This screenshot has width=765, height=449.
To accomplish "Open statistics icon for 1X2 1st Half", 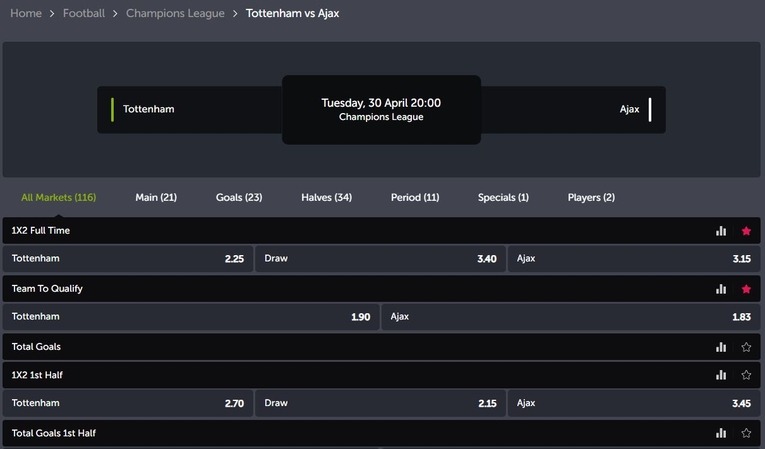I will pyautogui.click(x=721, y=375).
